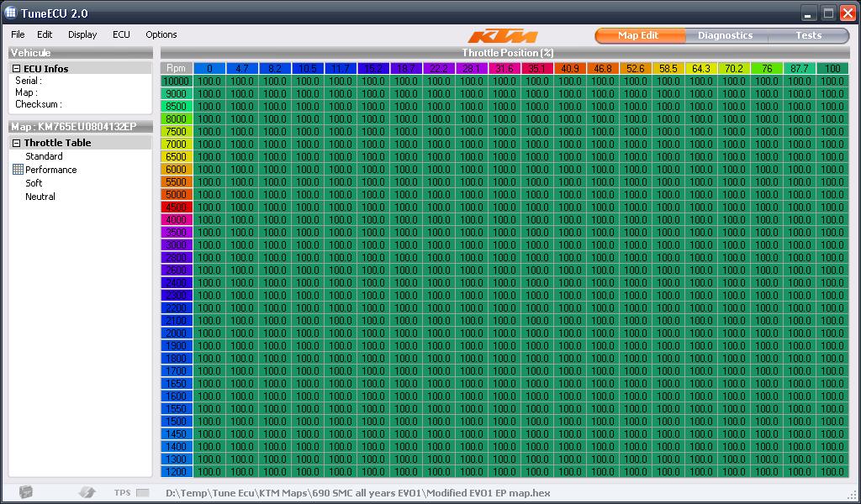The image size is (861, 504).
Task: Select the 0 throttle position column header
Action: 209,69
